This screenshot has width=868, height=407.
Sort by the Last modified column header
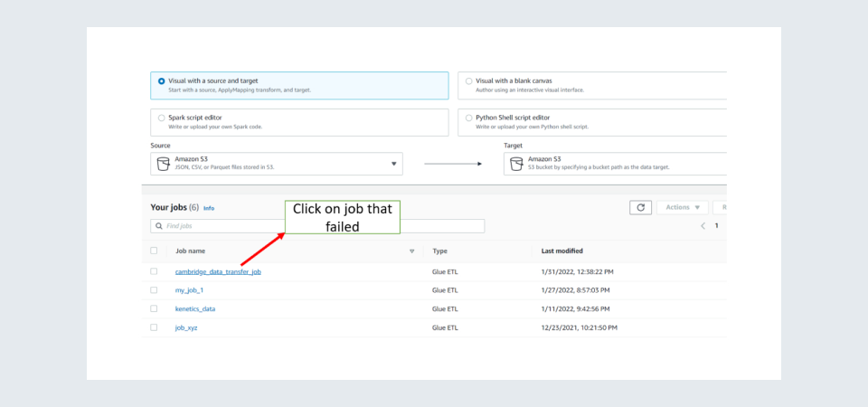click(561, 251)
